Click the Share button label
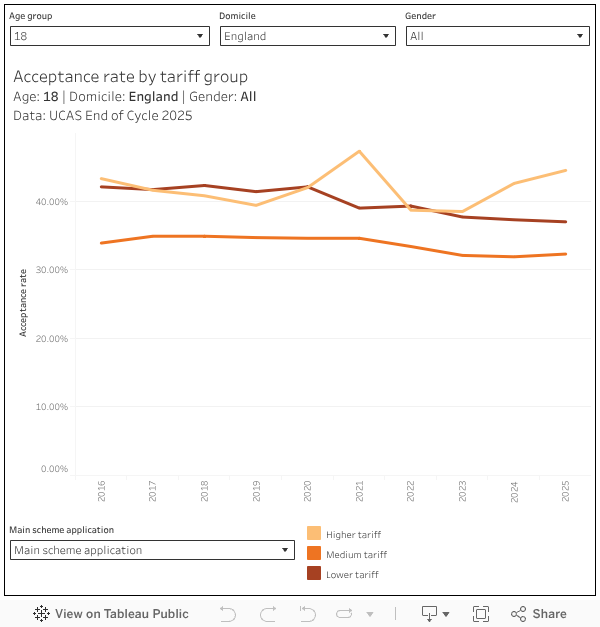This screenshot has width=600, height=627. point(549,614)
